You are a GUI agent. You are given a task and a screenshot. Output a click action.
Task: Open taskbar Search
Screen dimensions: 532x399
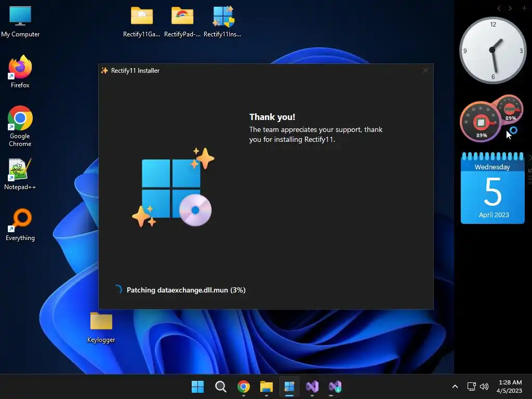click(x=220, y=387)
